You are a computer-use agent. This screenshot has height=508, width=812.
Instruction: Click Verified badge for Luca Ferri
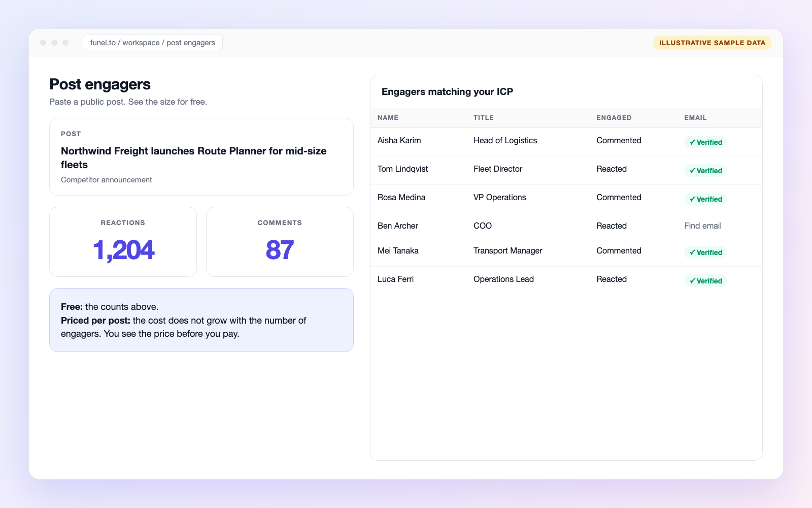(705, 281)
